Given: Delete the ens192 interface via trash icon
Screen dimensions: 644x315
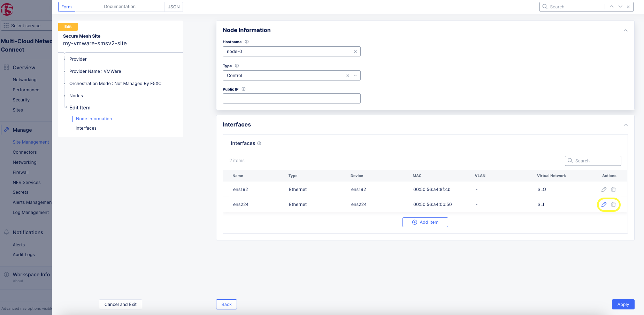Looking at the screenshot, I should pyautogui.click(x=613, y=189).
